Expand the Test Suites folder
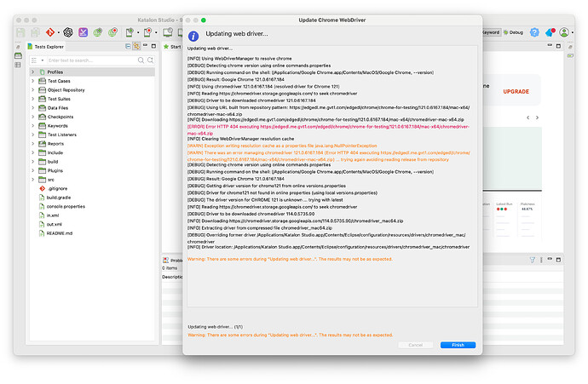Image resolution: width=588 pixels, height=384 pixels. point(33,99)
